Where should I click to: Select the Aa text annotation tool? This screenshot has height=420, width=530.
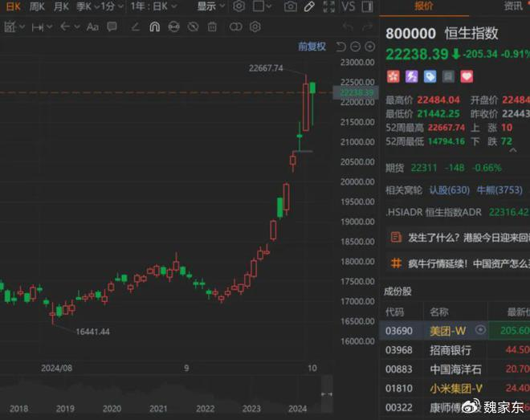92,27
